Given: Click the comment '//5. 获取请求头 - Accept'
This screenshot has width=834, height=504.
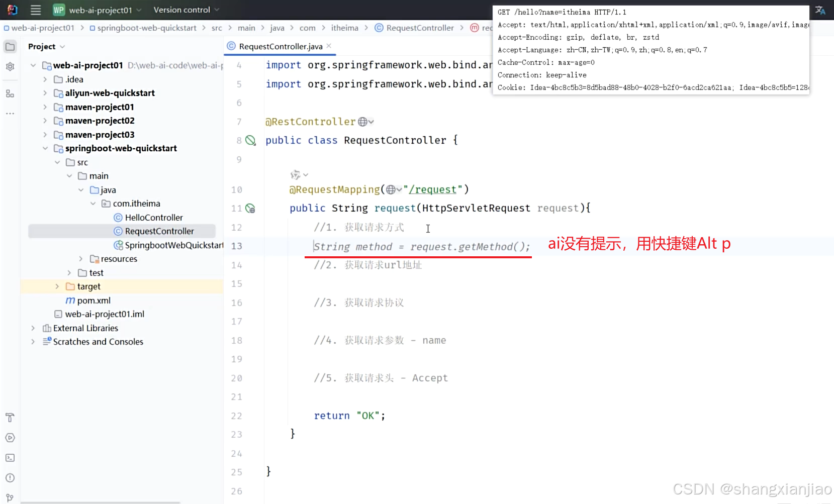Looking at the screenshot, I should [381, 378].
